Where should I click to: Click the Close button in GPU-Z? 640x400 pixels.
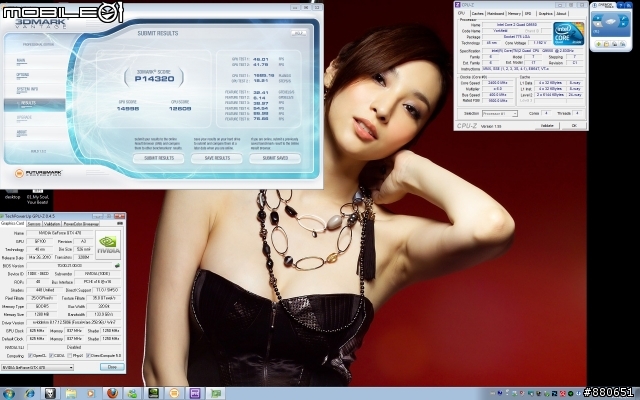click(112, 367)
